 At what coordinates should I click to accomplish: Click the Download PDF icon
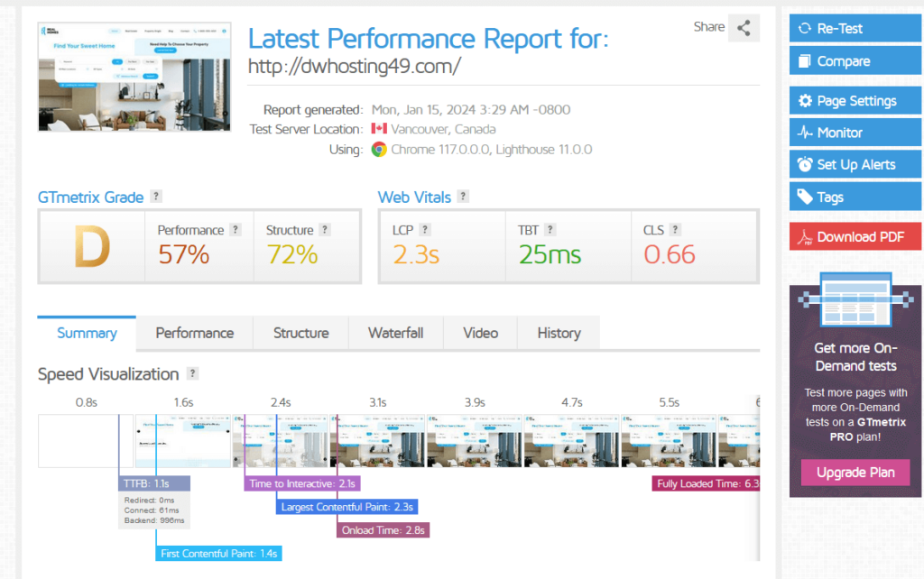804,237
